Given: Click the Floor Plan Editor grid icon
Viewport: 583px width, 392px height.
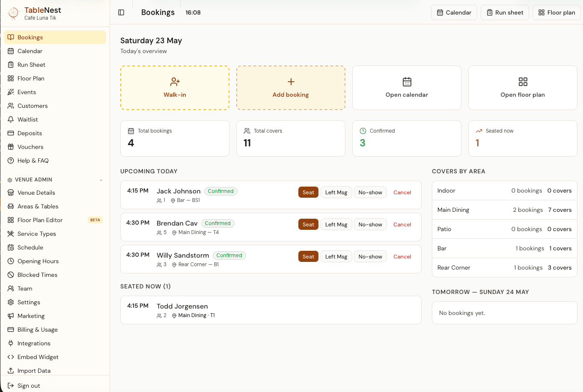Looking at the screenshot, I should (11, 220).
